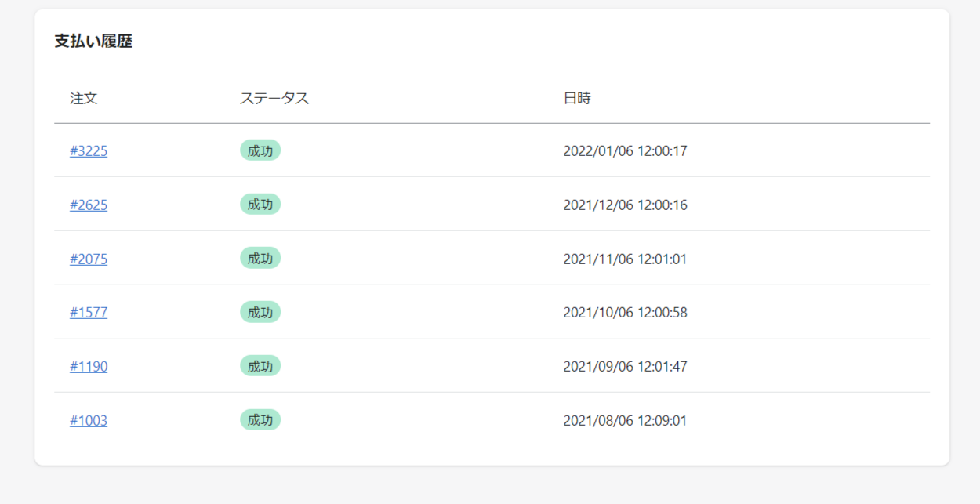Image resolution: width=980 pixels, height=504 pixels.
Task: Click the ステータス column header
Action: (274, 99)
